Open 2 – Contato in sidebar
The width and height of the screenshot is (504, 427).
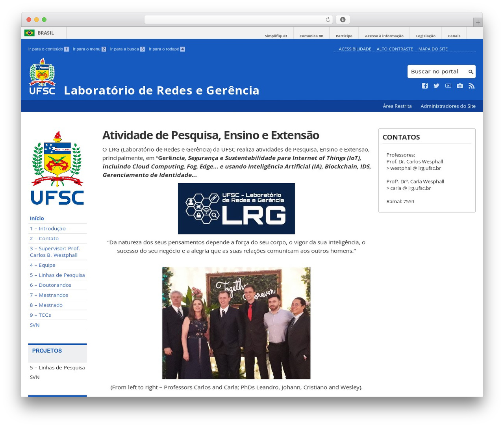44,238
